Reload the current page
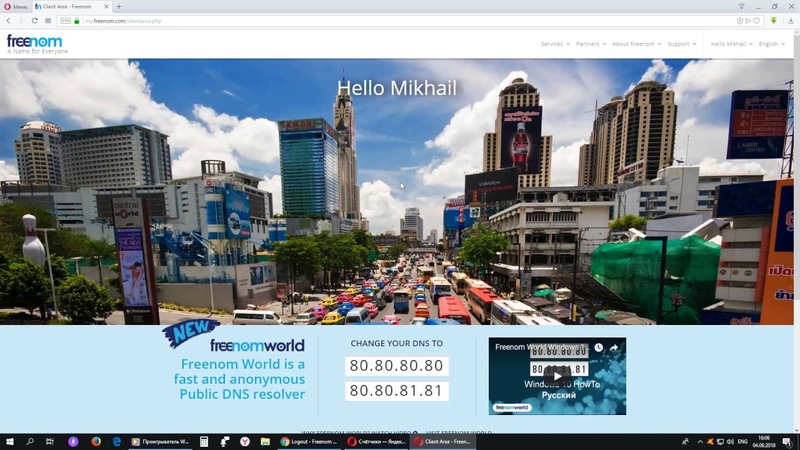The width and height of the screenshot is (800, 450). click(34, 21)
